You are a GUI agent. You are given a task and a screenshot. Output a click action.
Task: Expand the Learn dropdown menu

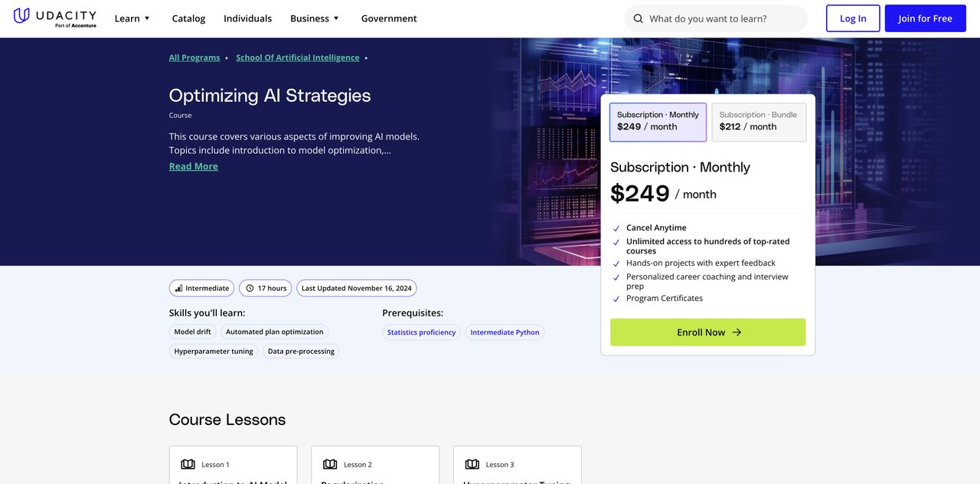pyautogui.click(x=132, y=18)
